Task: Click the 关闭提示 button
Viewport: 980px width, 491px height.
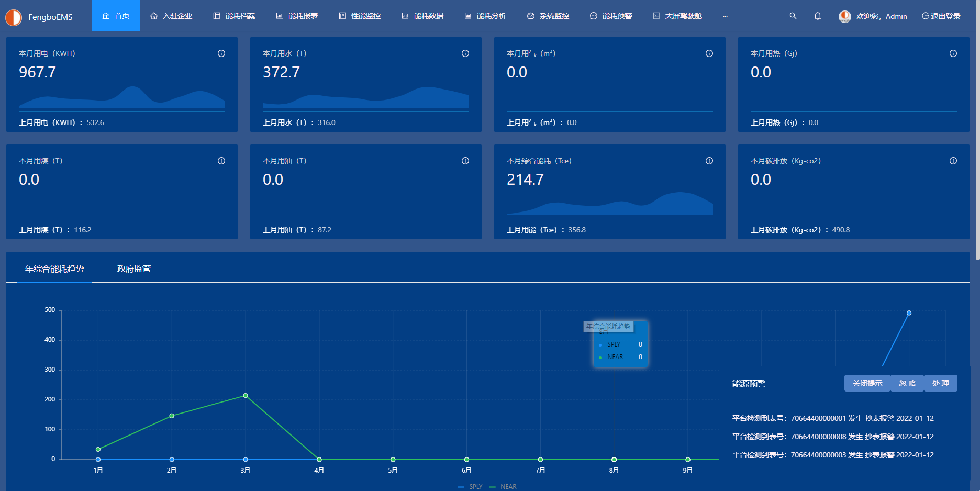Action: click(x=867, y=383)
